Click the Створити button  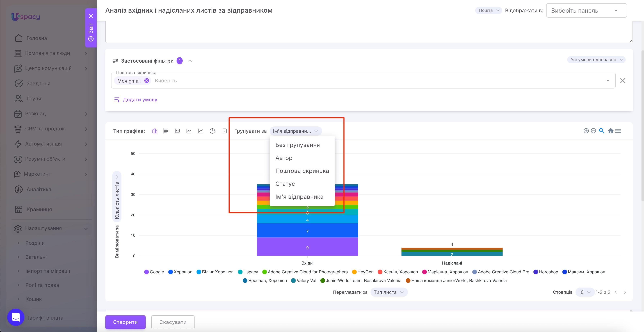click(x=125, y=322)
